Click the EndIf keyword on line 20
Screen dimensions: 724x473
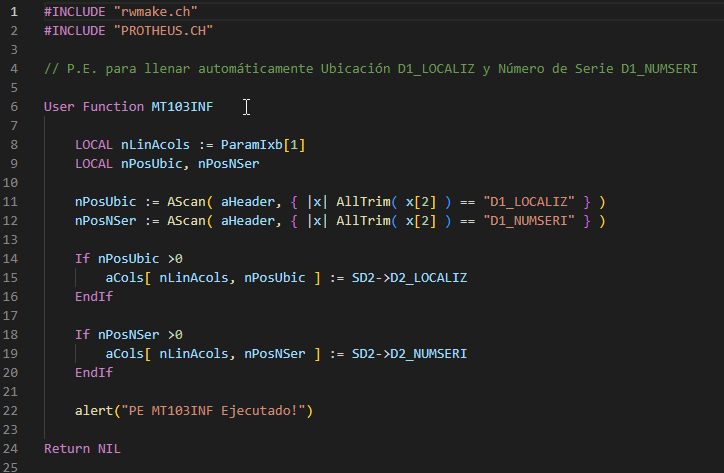tap(94, 373)
